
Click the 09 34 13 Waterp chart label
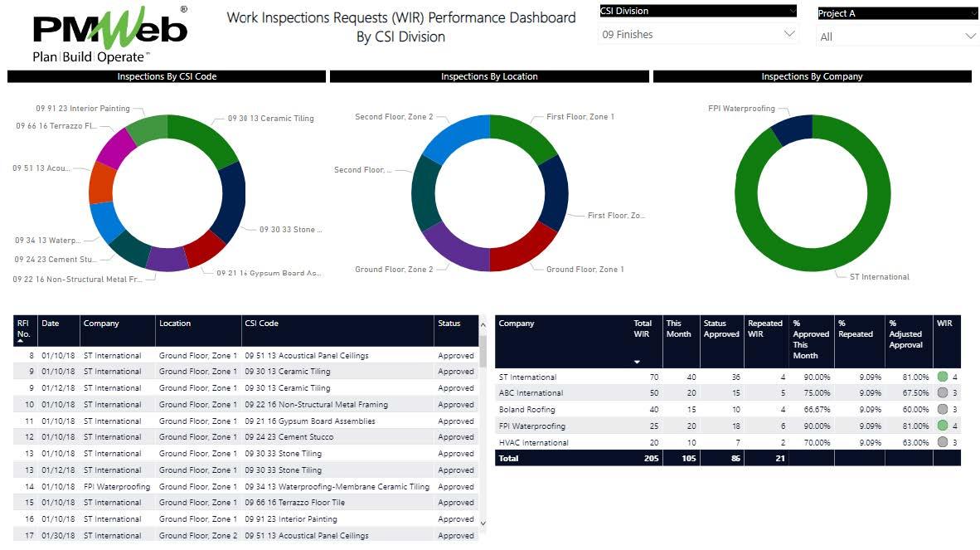[x=48, y=240]
